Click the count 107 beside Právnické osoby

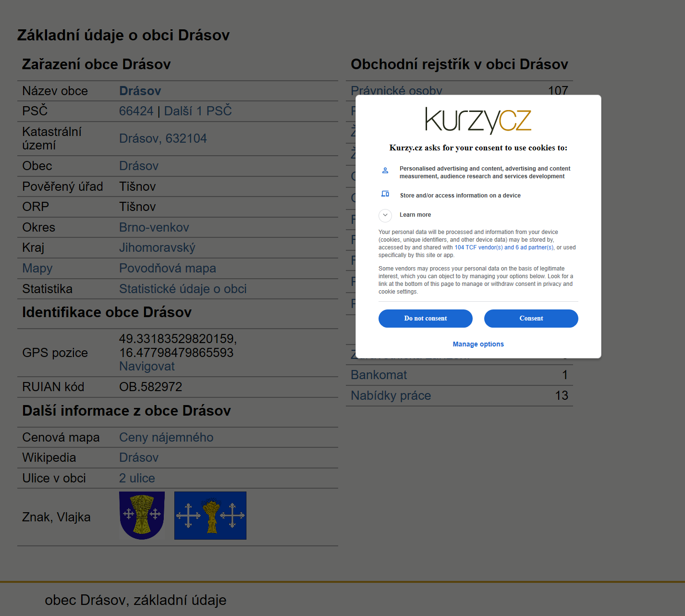(558, 90)
